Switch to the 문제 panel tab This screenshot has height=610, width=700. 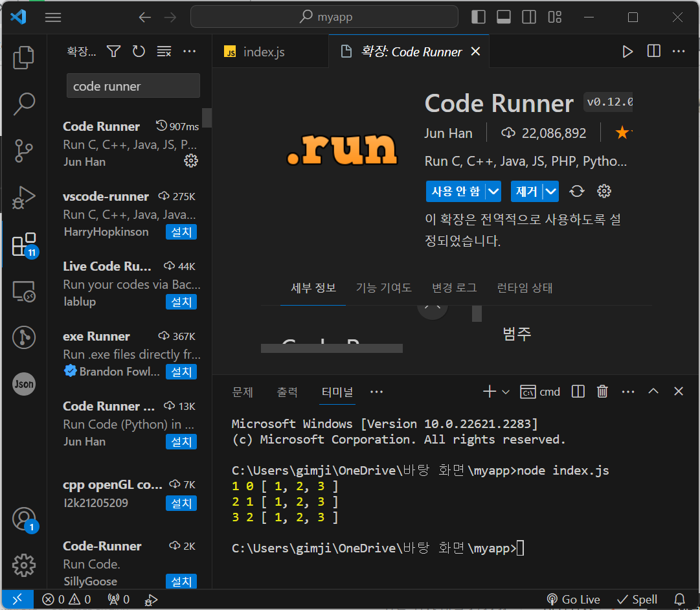tap(242, 392)
